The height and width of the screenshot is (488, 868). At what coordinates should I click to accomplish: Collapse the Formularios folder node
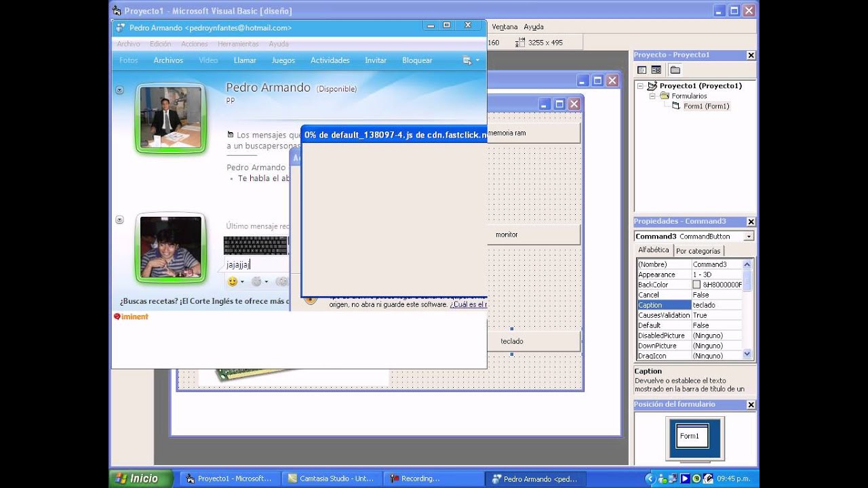[652, 96]
